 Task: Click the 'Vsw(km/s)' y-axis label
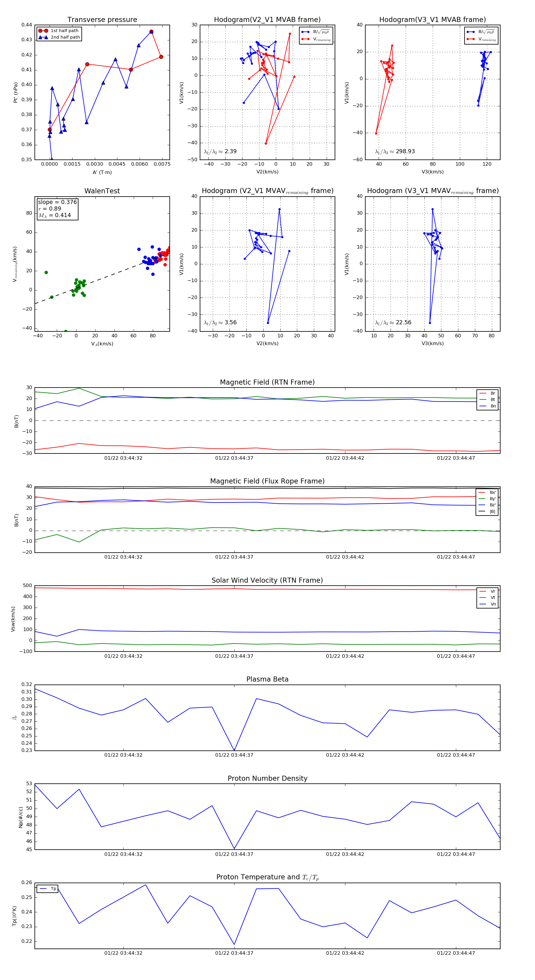tap(13, 619)
